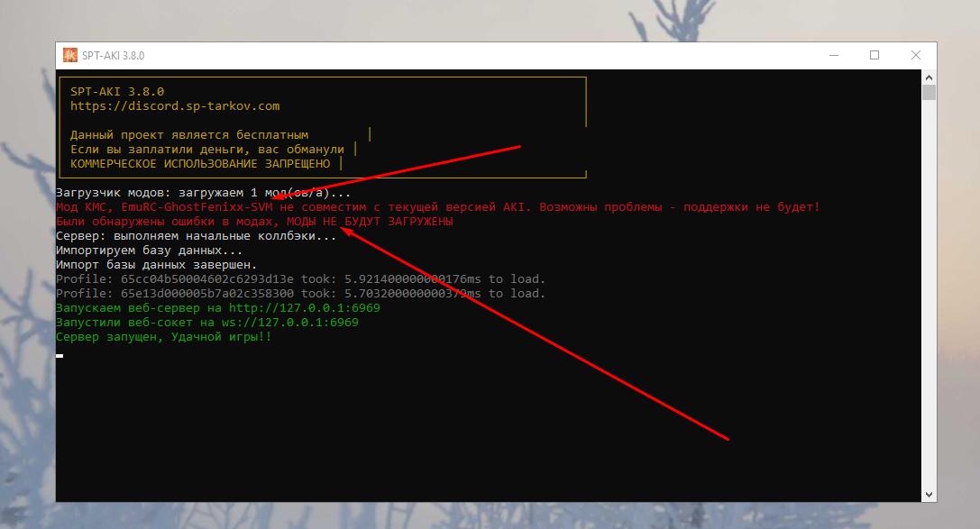Maximize the SPT-AKI console window
This screenshot has width=980, height=529.
coord(875,55)
